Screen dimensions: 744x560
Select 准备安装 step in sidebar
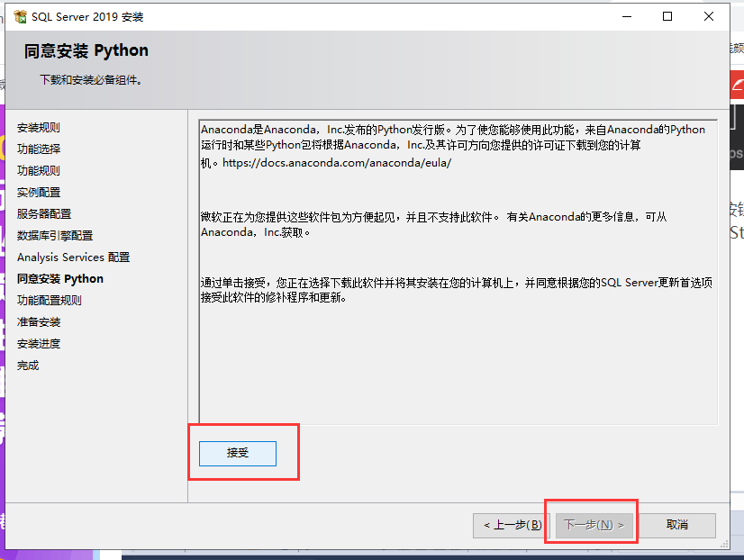[39, 322]
